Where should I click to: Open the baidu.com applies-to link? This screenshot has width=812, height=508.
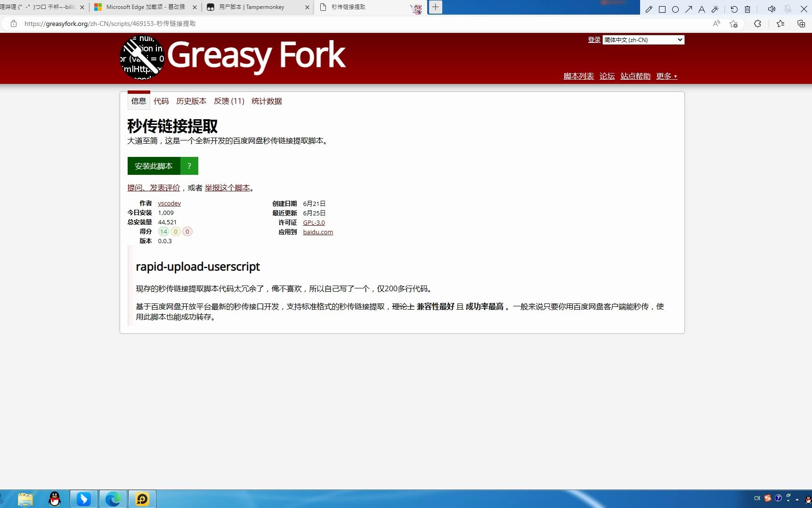(x=318, y=232)
